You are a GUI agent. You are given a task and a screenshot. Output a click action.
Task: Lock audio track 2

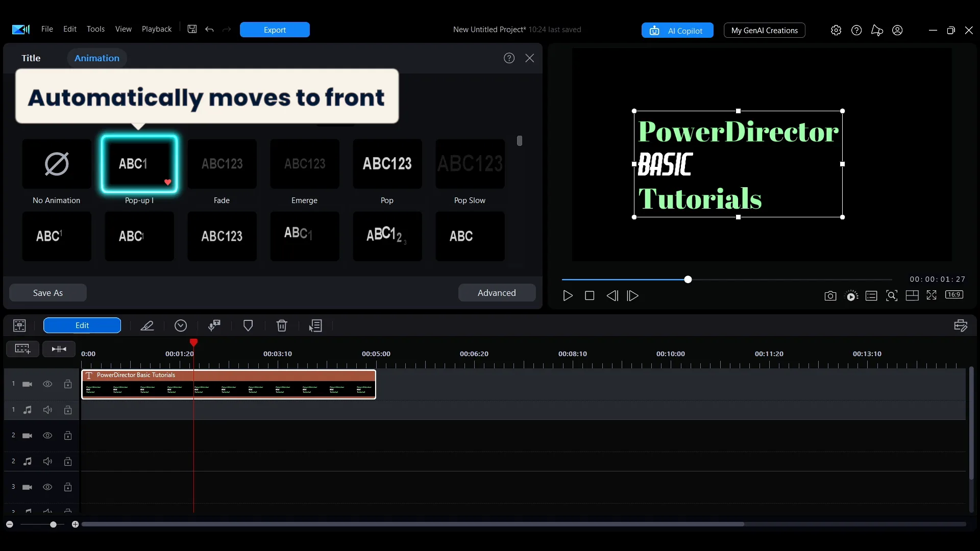click(x=68, y=461)
